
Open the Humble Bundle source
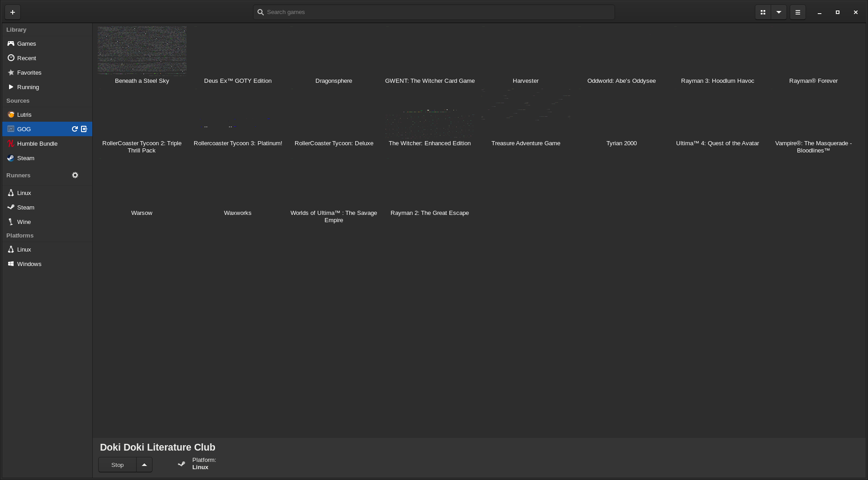tap(37, 143)
